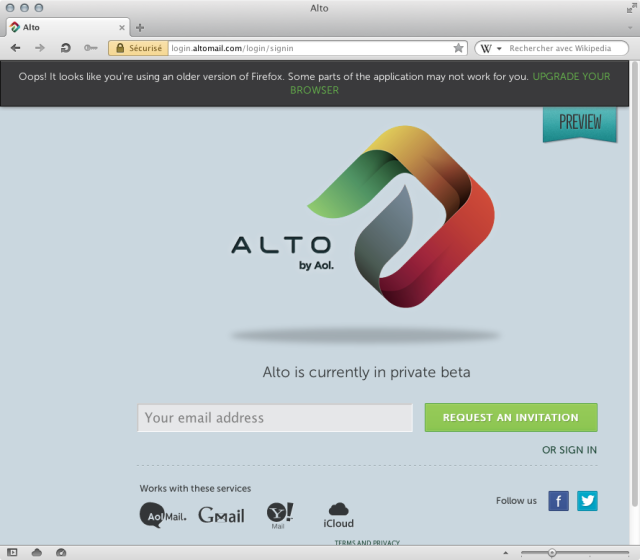Reload the page with the refresh icon
Image resolution: width=640 pixels, height=560 pixels.
coord(65,48)
